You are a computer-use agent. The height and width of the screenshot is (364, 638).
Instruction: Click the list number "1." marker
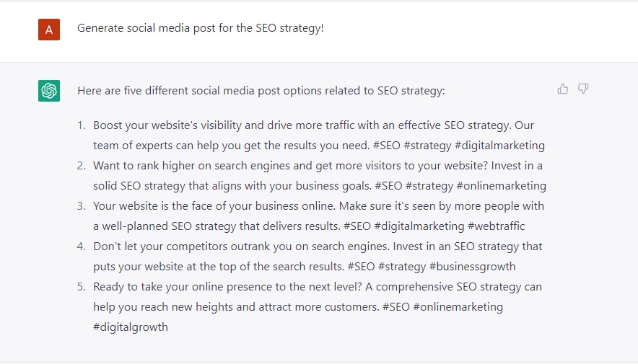click(x=82, y=125)
